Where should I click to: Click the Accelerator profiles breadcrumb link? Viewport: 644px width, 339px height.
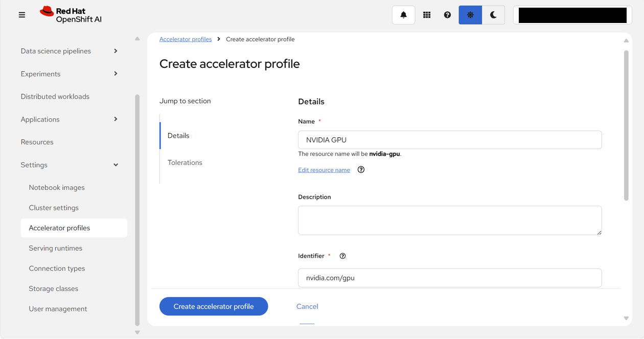[x=186, y=39]
